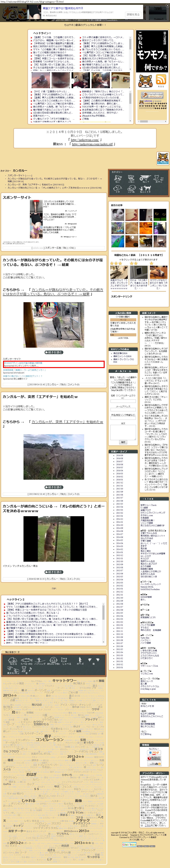Click the 詳細を見る ad button
Screen dimensions: 170x868
133,15
